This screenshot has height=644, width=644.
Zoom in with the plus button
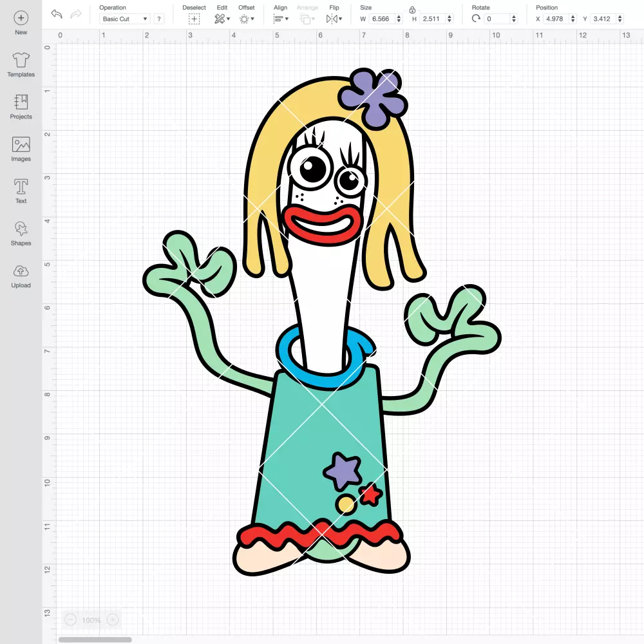[113, 620]
